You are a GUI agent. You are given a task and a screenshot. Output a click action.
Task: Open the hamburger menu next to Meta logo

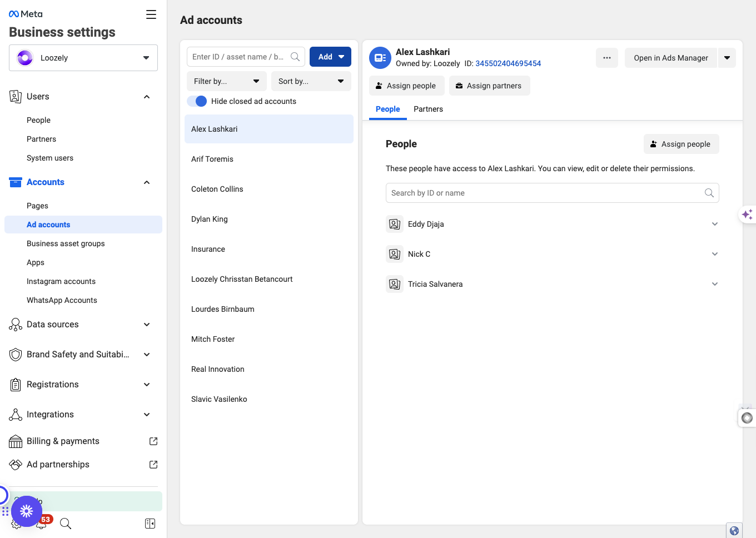click(151, 14)
